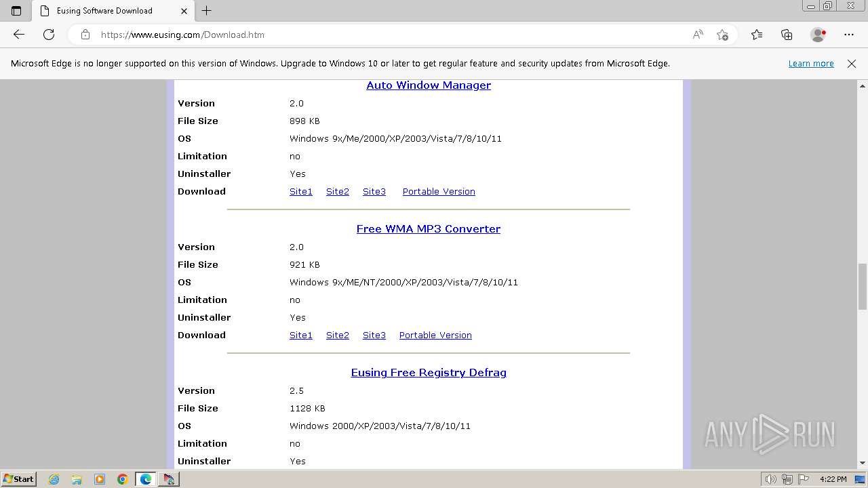The height and width of the screenshot is (488, 868).
Task: Open the Favorites list
Action: (x=757, y=35)
